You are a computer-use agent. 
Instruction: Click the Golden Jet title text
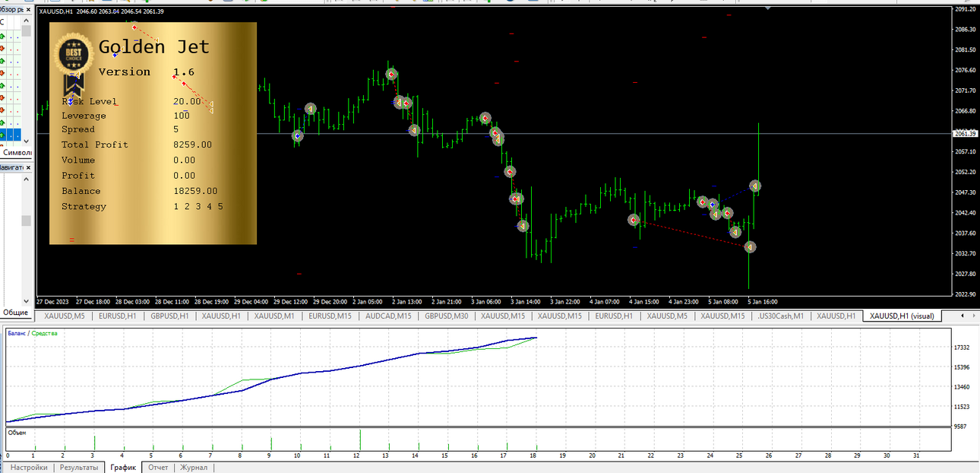click(x=154, y=47)
